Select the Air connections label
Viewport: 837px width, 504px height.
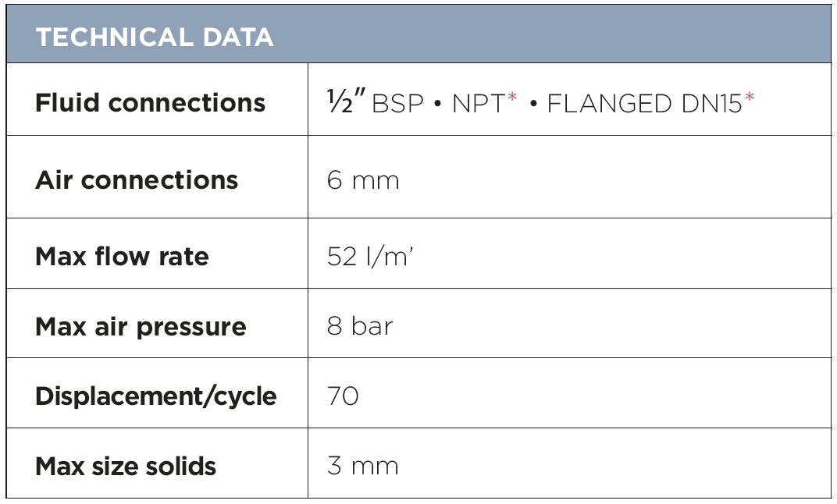[x=137, y=179]
